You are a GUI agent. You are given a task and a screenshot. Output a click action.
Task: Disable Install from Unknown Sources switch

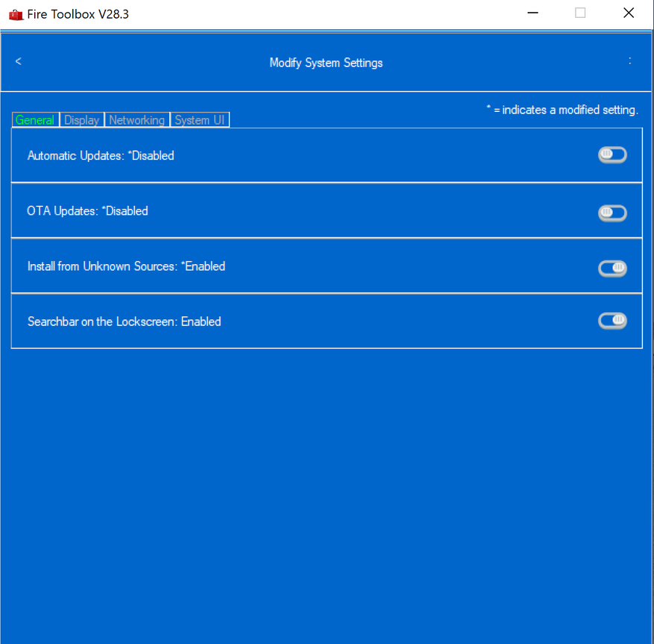(x=612, y=268)
